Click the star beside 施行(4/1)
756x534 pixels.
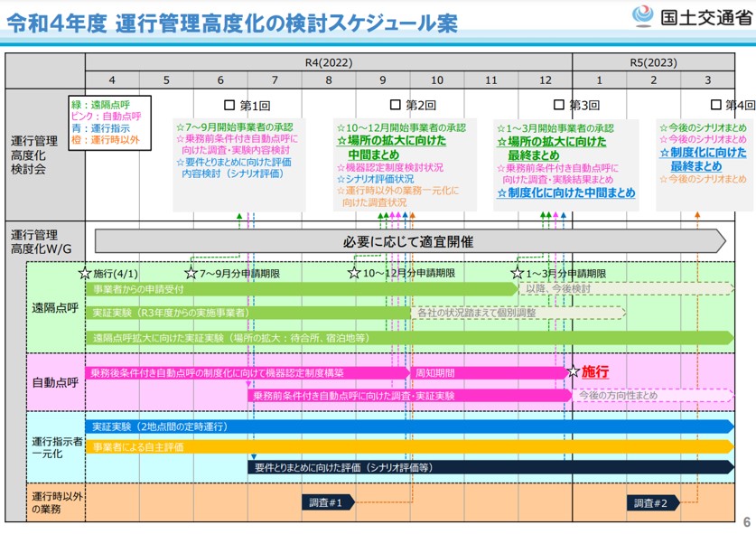(x=85, y=273)
